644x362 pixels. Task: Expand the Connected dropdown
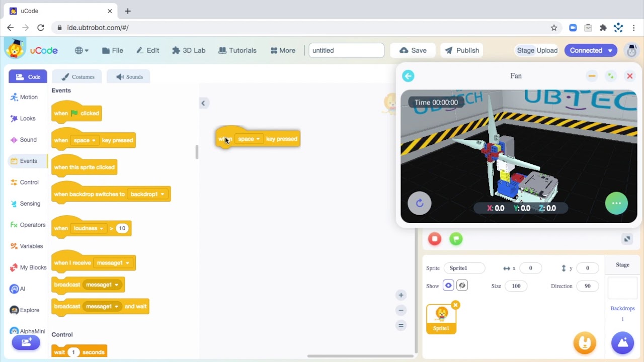pos(591,50)
